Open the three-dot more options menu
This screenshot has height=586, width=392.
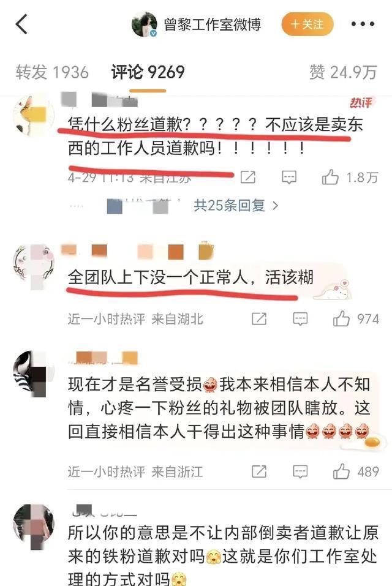click(363, 24)
